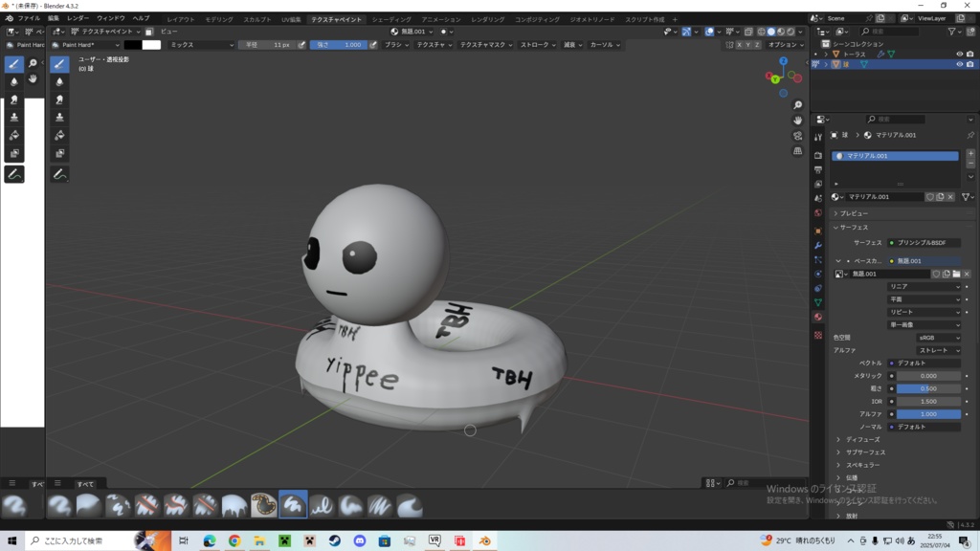Open the Object properties tab
This screenshot has width=980, height=551.
tap(818, 231)
